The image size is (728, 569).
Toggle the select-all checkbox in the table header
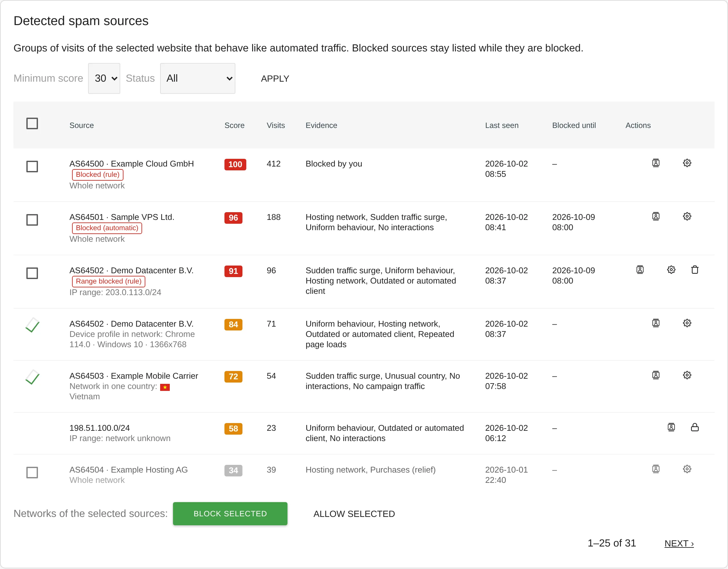32,123
